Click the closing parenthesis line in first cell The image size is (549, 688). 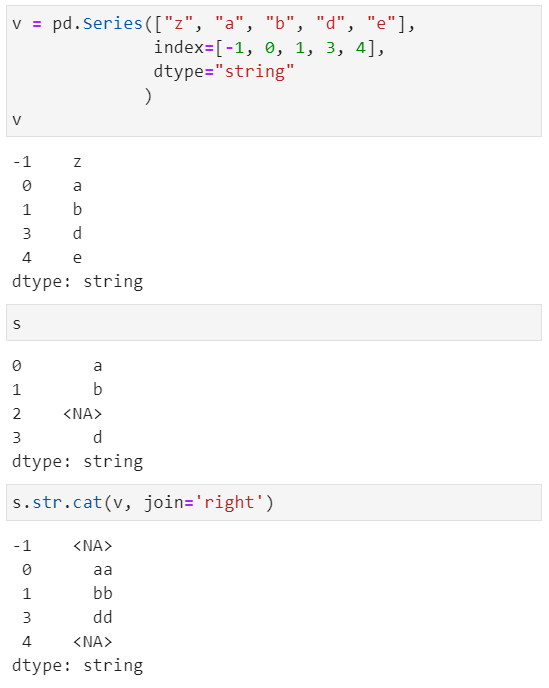coord(148,96)
